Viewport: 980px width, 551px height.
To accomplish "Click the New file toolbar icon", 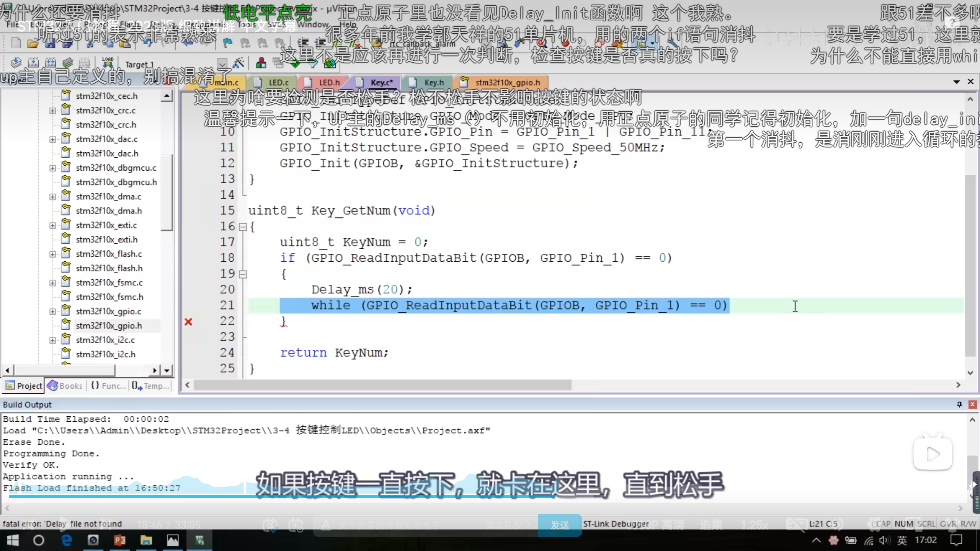I will point(16,43).
